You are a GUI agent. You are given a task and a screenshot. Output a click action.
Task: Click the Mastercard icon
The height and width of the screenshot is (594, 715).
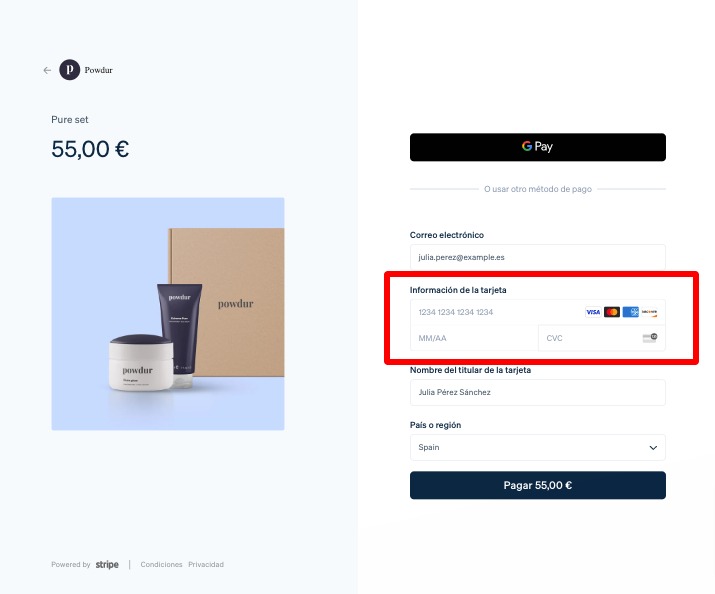611,312
